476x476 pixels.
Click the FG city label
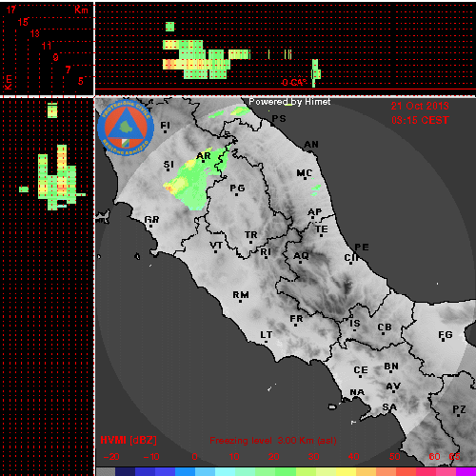(x=446, y=335)
